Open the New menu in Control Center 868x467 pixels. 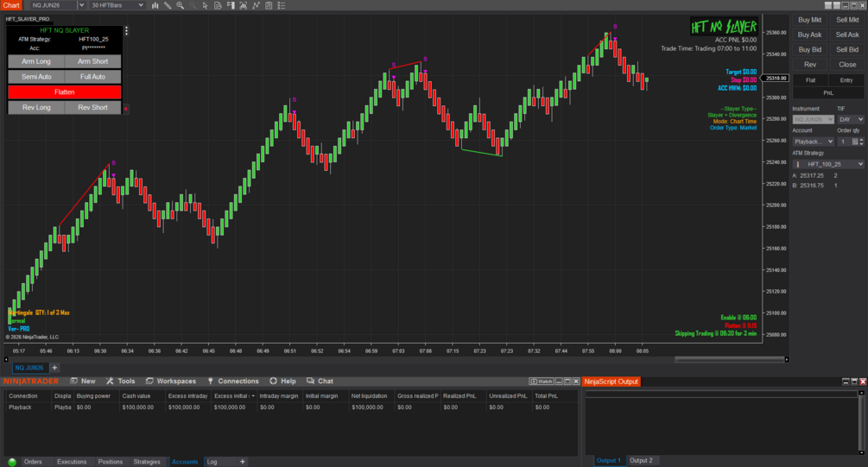coord(83,382)
